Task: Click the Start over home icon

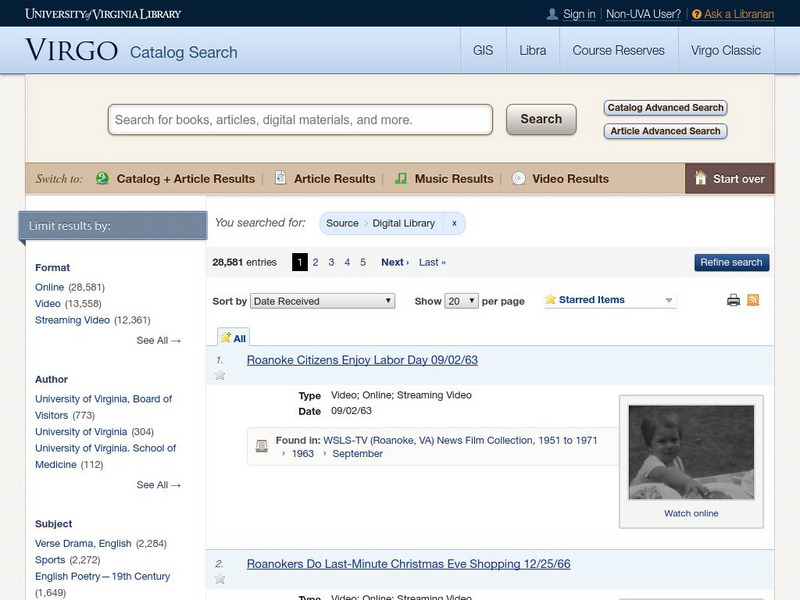Action: tap(701, 178)
